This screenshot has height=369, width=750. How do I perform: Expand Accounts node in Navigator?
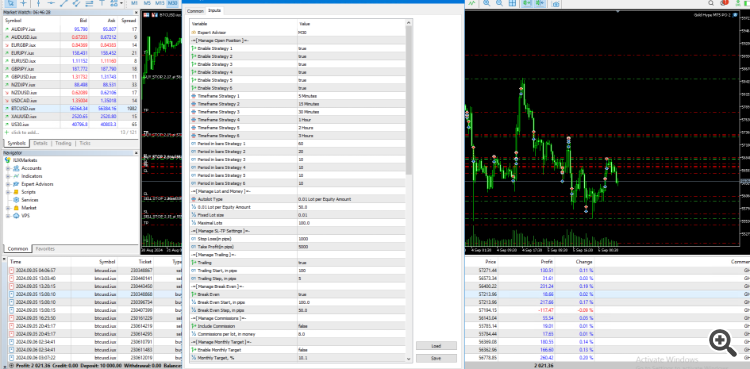pyautogui.click(x=8, y=168)
